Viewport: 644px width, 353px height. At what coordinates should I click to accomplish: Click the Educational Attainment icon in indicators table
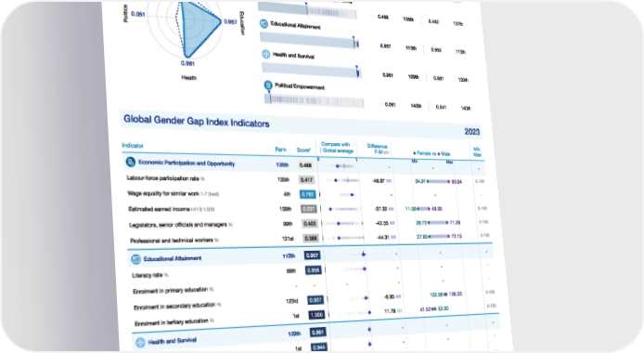(135, 259)
